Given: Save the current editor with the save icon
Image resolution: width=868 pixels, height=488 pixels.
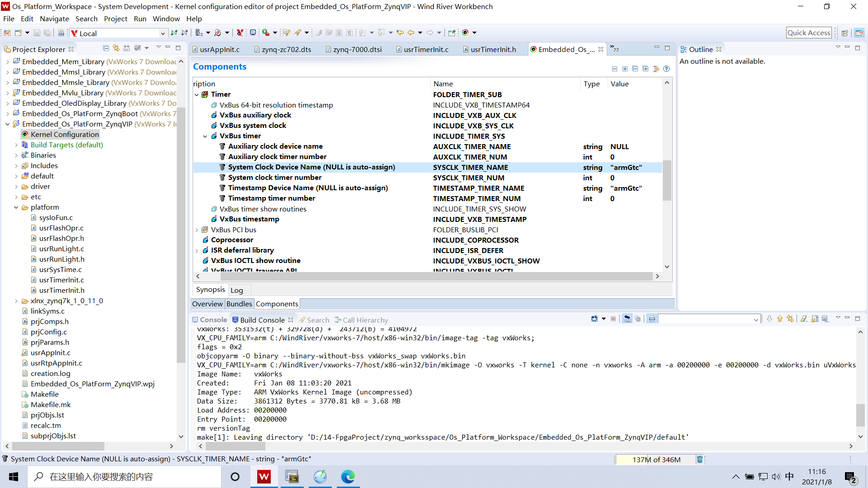Looking at the screenshot, I should click(x=37, y=33).
